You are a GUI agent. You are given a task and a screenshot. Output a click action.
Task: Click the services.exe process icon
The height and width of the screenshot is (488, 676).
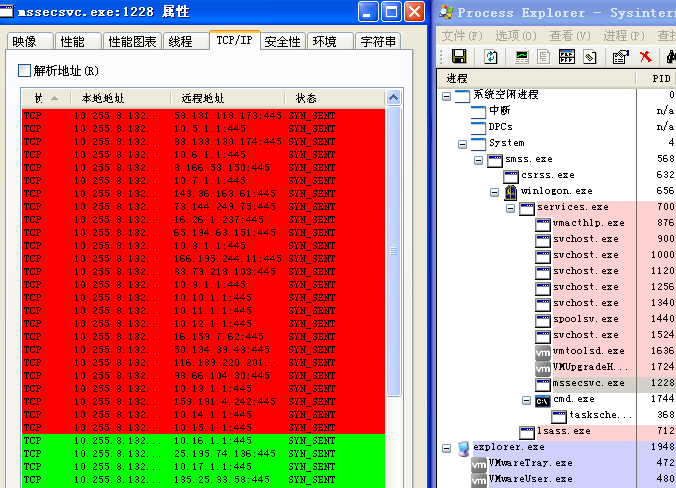527,208
